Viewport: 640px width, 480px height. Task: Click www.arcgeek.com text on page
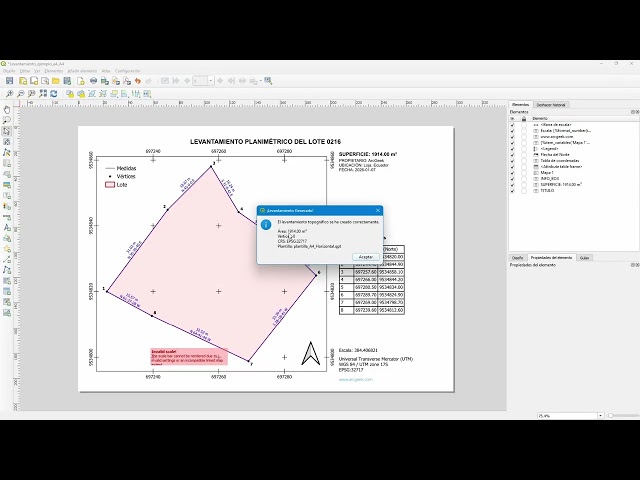click(x=356, y=380)
